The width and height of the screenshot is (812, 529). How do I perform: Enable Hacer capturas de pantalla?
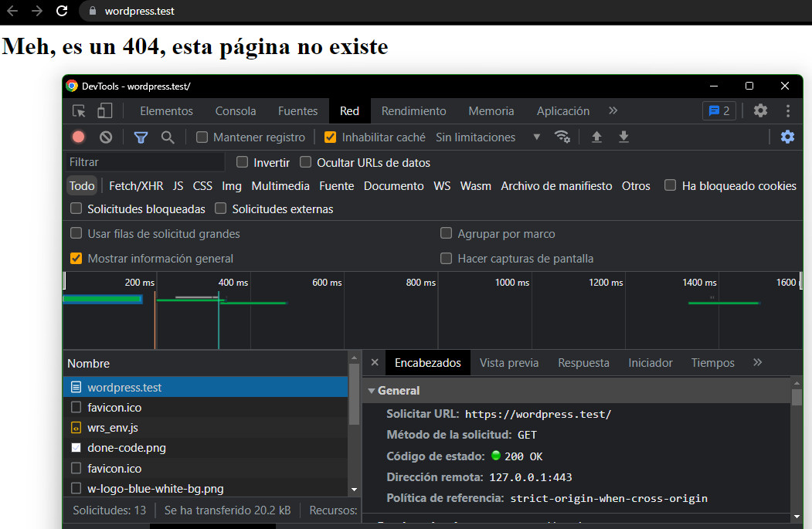[447, 259]
